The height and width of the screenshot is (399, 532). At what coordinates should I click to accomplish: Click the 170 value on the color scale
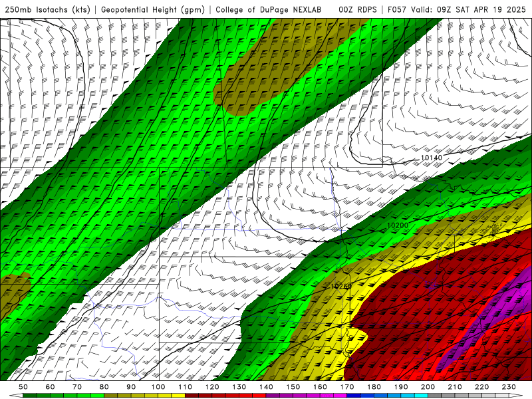(347, 387)
